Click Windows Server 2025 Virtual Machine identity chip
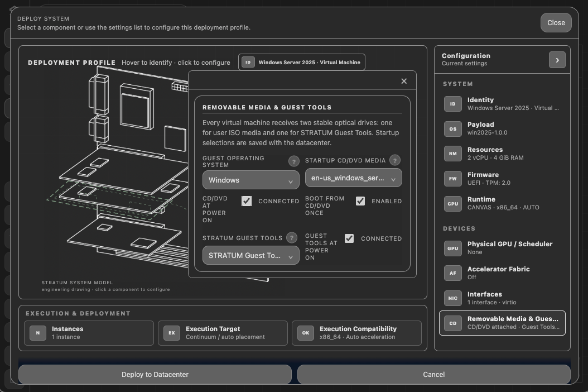588x392 pixels. [x=301, y=63]
